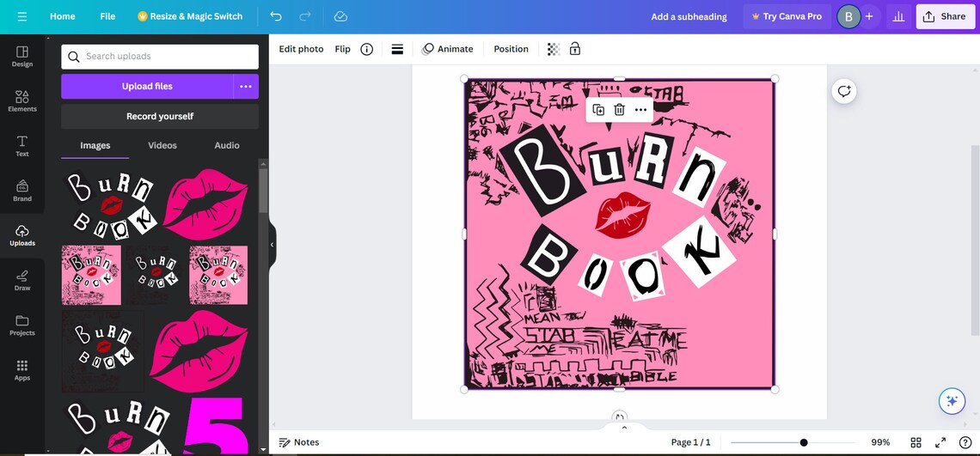Click the Redo arrow
Screen dimensions: 980x456
[305, 16]
